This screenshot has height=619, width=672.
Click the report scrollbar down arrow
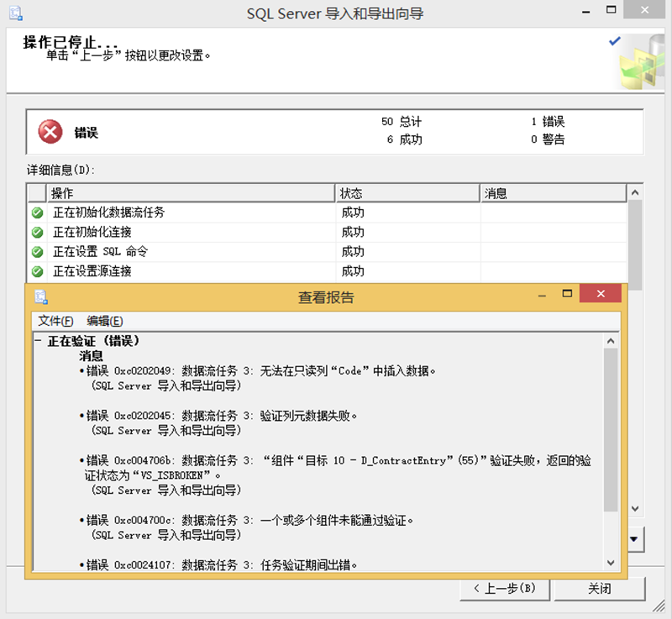(x=611, y=562)
